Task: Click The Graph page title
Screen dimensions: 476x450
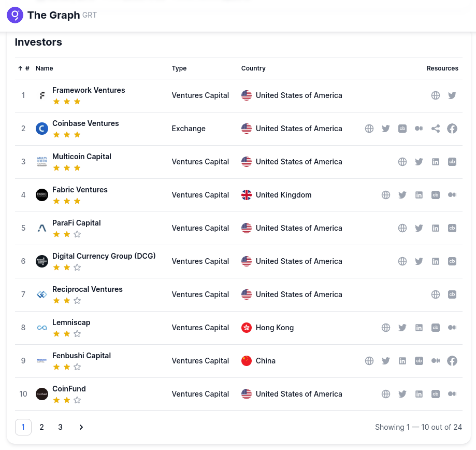Action: tap(53, 15)
